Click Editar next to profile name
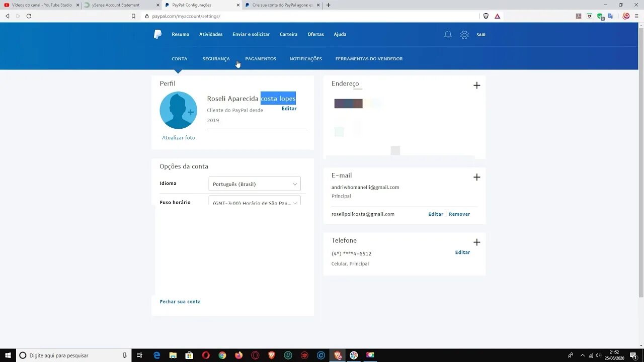The width and height of the screenshot is (644, 362). click(289, 109)
